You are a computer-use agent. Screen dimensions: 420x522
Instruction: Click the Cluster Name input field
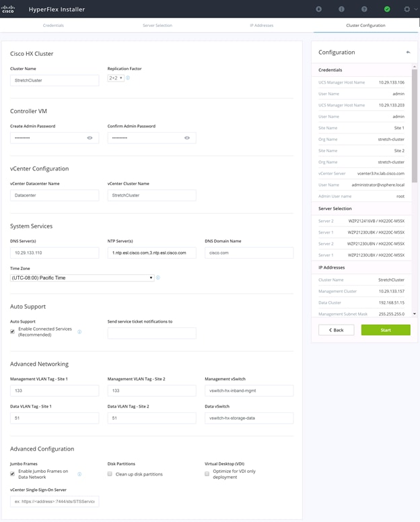pos(55,80)
